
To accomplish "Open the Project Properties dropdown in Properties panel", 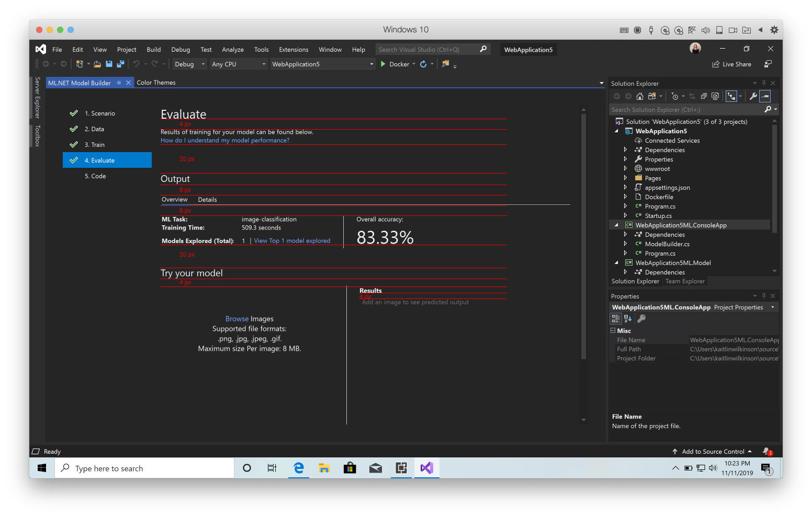I will 773,307.
